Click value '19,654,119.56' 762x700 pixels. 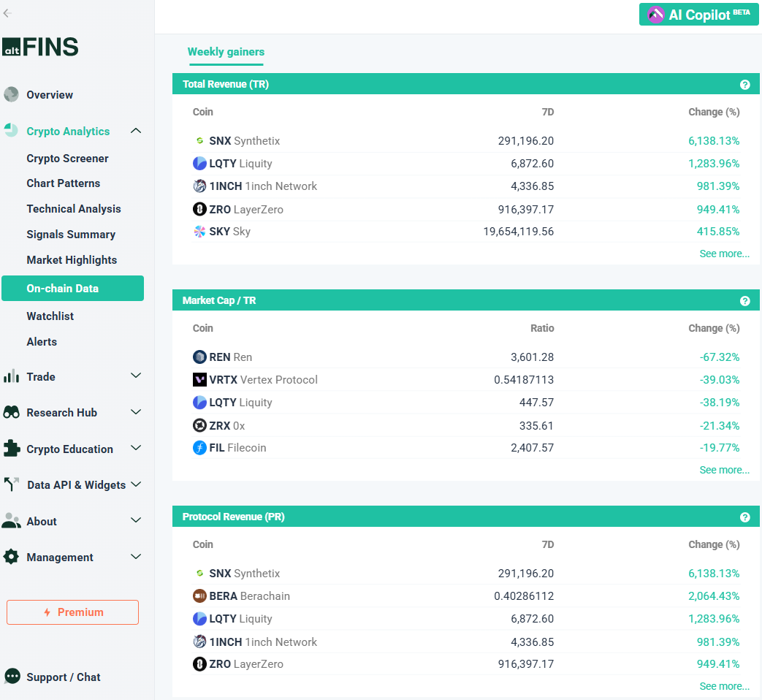pyautogui.click(x=519, y=232)
